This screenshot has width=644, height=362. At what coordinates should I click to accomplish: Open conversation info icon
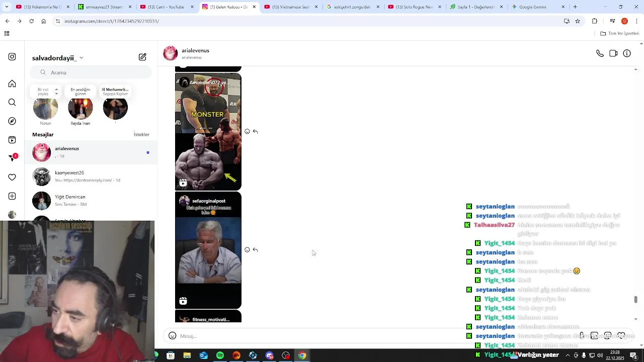click(627, 53)
